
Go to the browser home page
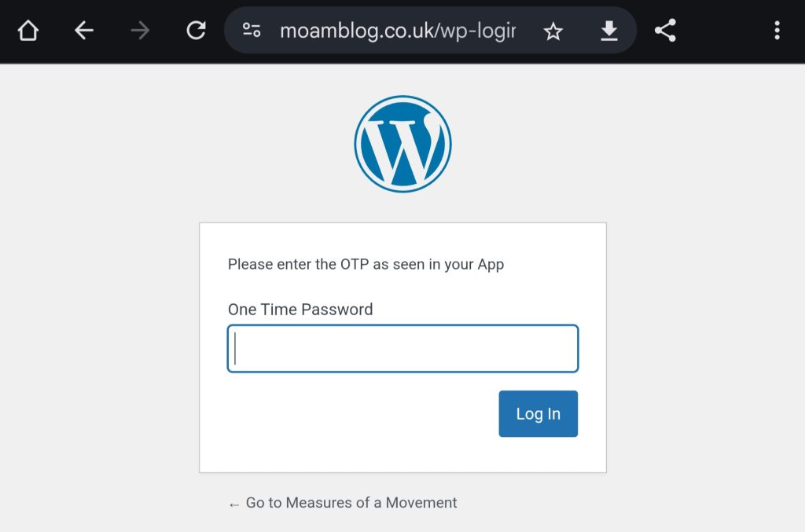[28, 31]
